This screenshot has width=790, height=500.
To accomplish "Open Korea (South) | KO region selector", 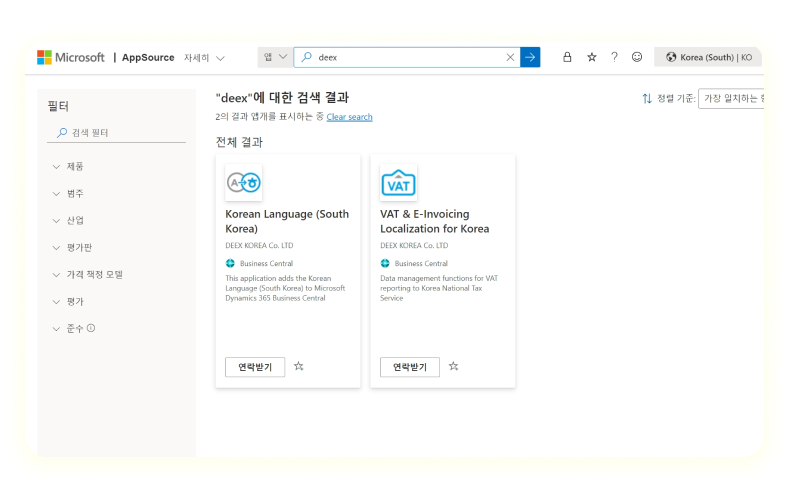I will pyautogui.click(x=708, y=57).
